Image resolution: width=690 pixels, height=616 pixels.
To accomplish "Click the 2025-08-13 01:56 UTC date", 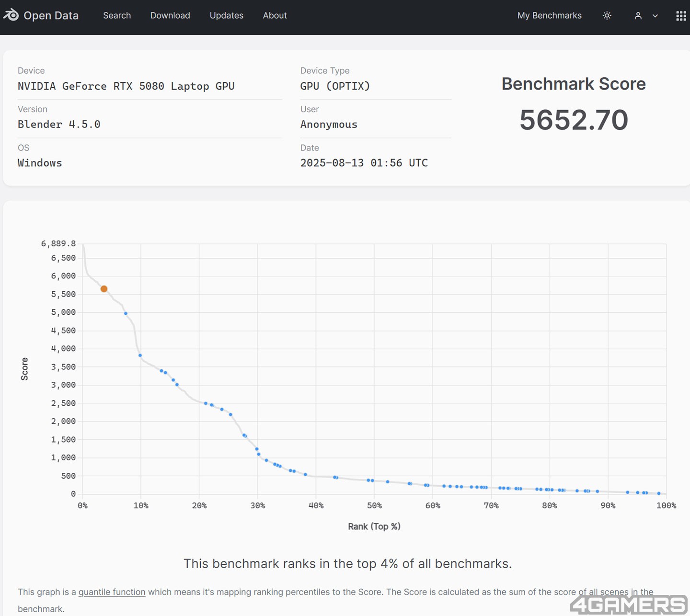I will 364,163.
